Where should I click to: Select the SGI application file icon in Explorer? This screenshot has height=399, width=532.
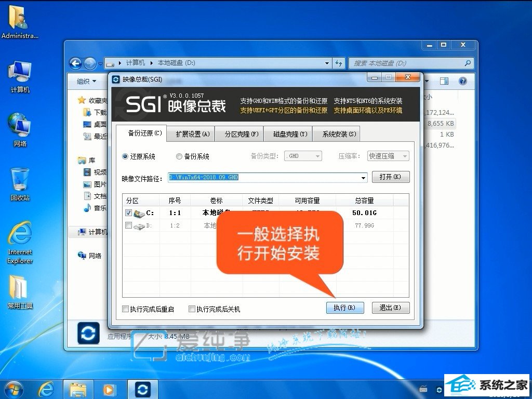click(x=88, y=333)
